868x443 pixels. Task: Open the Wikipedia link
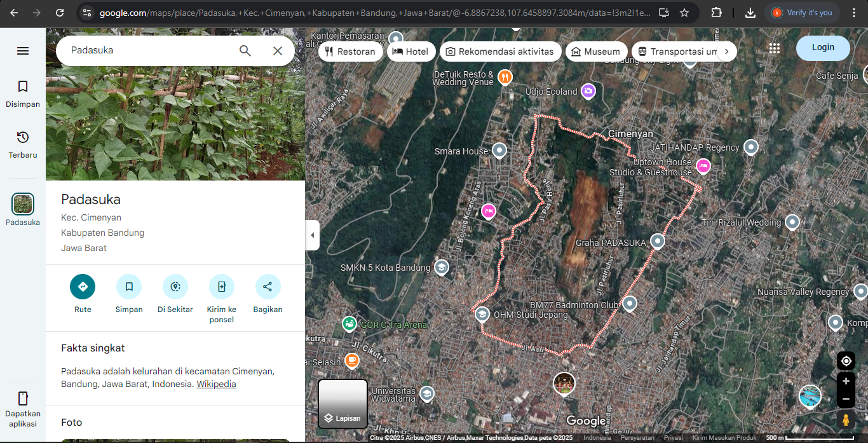coord(216,384)
